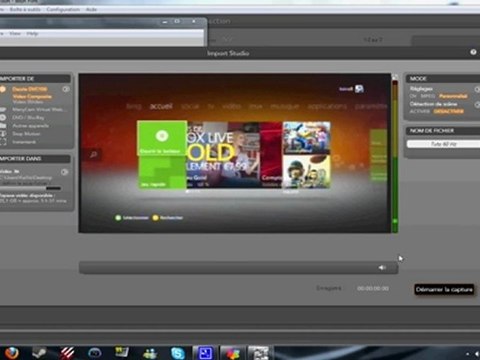
Task: Click the Stop Motion source label
Action: click(x=26, y=134)
